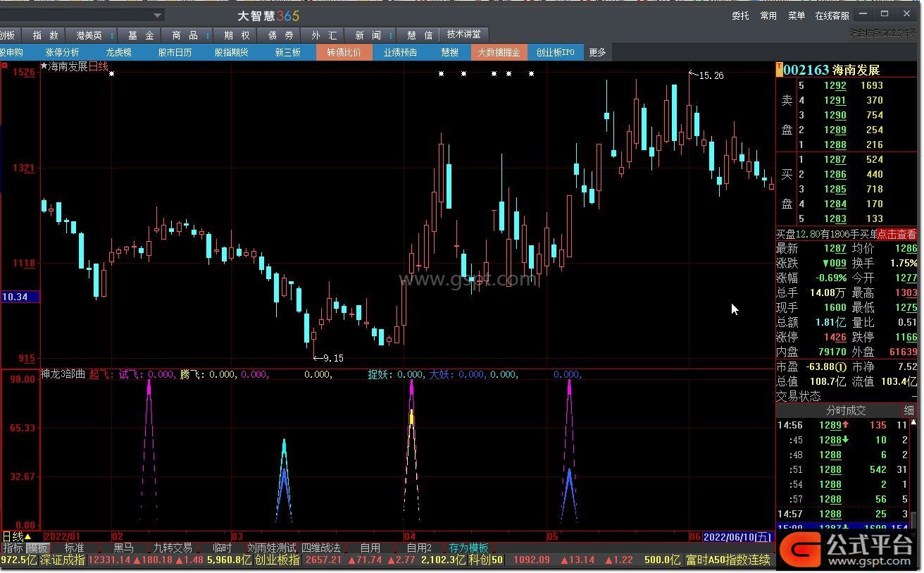This screenshot has height=573, width=924.
Task: Open the 日线 period selector at bottom-left
Action: 17,537
